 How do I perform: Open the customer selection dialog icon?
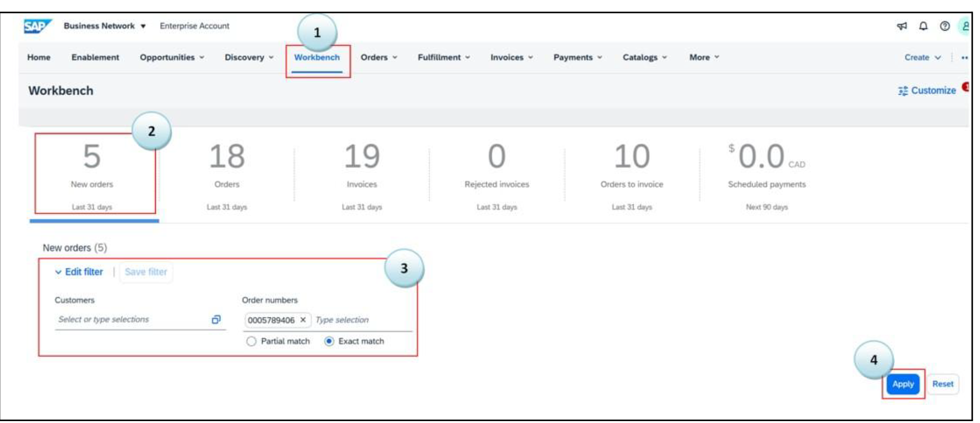(x=216, y=320)
